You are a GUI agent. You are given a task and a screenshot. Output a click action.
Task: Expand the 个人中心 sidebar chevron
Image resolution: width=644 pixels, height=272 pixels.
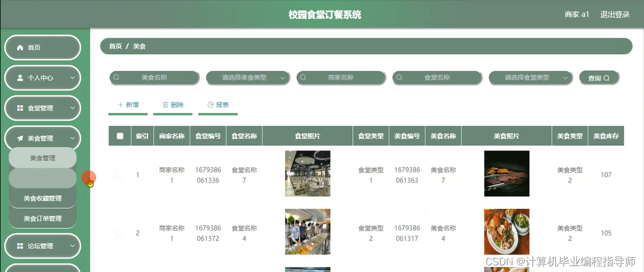tap(72, 77)
